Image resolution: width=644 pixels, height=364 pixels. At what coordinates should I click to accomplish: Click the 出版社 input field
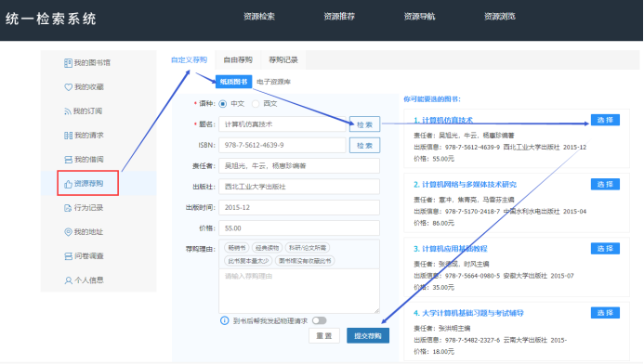[299, 187]
